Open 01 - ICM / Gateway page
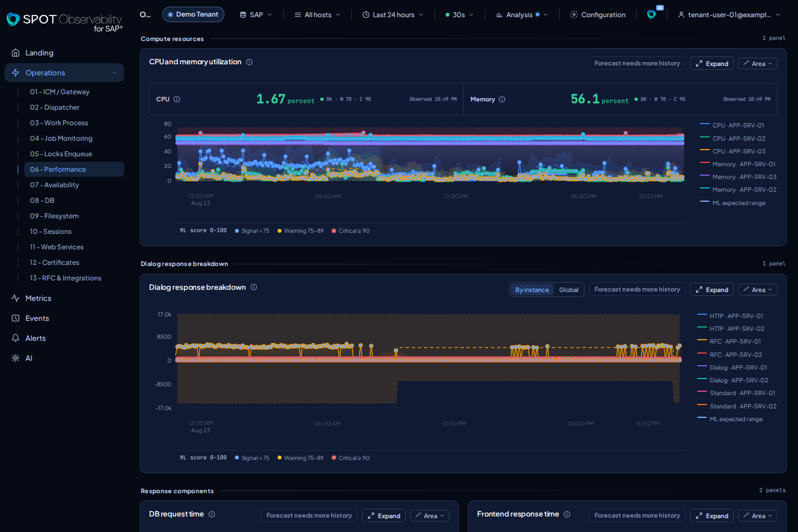Viewport: 798px width, 532px height. click(x=60, y=92)
